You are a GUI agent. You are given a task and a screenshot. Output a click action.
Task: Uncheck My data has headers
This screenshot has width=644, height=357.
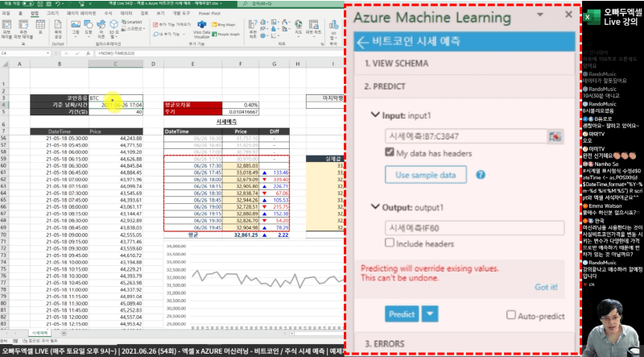(390, 152)
